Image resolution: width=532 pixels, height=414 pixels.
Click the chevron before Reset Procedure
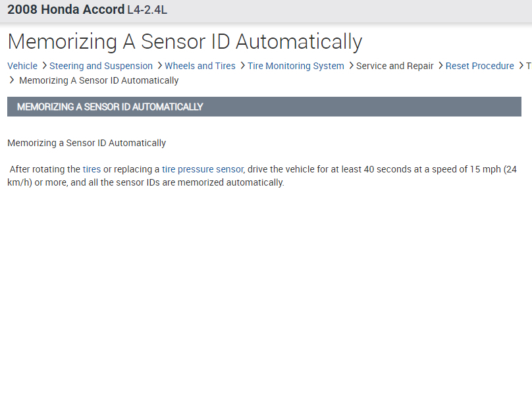coord(440,66)
